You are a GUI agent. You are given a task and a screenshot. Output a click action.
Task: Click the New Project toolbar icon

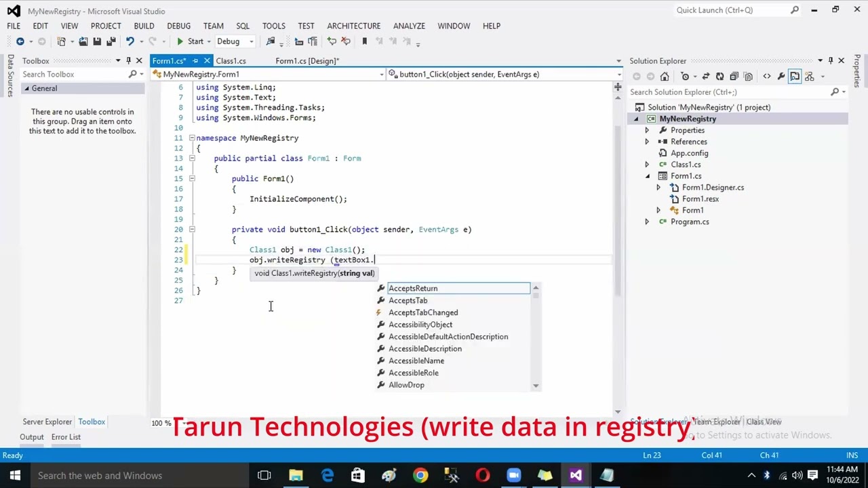[x=62, y=41]
